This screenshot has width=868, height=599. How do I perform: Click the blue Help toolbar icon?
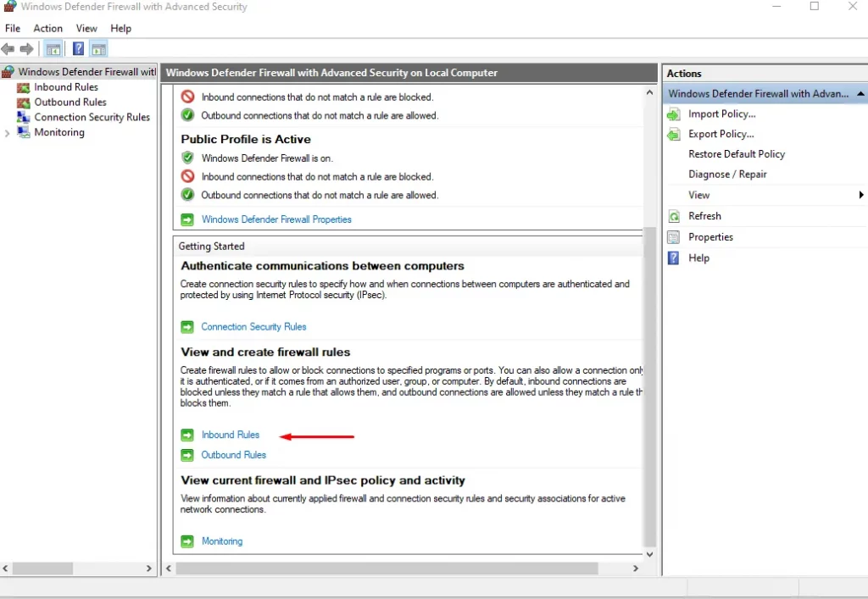point(79,48)
